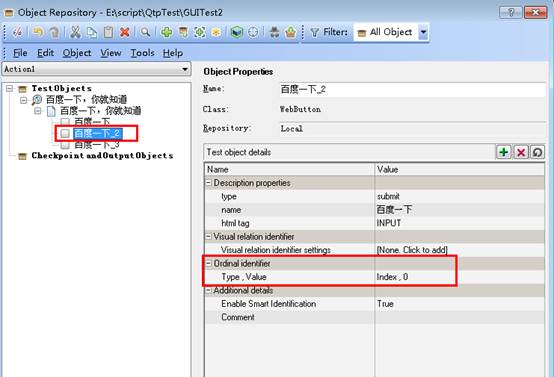
Task: Collapse Description properties section
Action: 208,183
